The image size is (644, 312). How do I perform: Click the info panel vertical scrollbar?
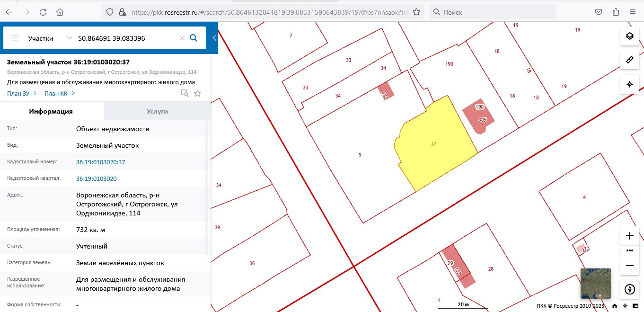(x=206, y=187)
